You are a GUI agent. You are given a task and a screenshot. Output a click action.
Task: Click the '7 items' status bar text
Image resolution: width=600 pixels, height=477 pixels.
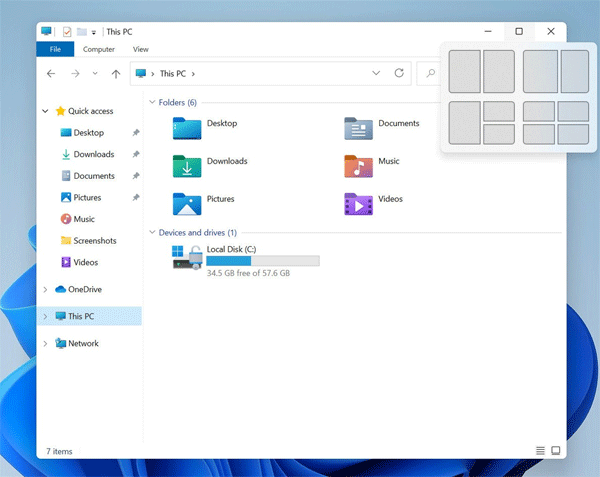(x=59, y=451)
